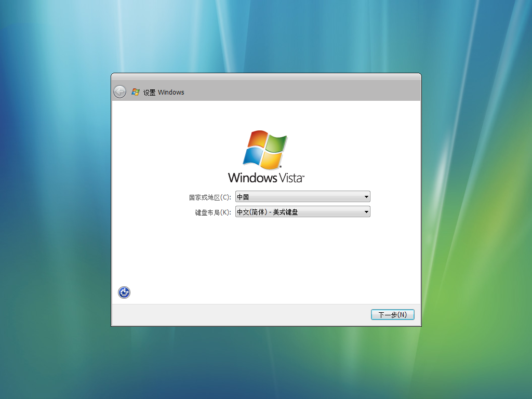Click the Windows flag icon in title bar
Screen dimensions: 532x399
pyautogui.click(x=136, y=92)
